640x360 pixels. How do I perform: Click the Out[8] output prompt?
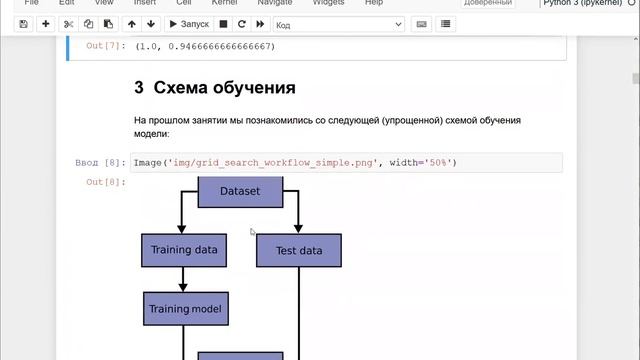pos(106,182)
